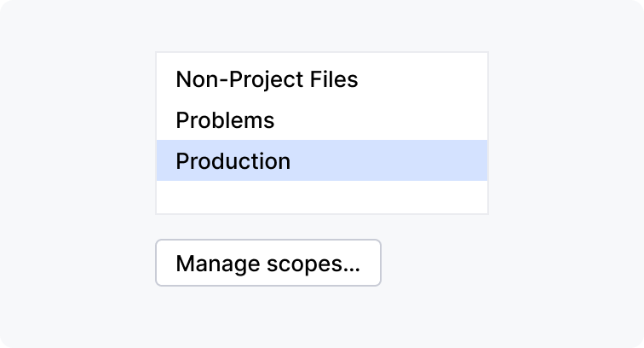
Task: Highlight the Problems item
Action: point(225,120)
